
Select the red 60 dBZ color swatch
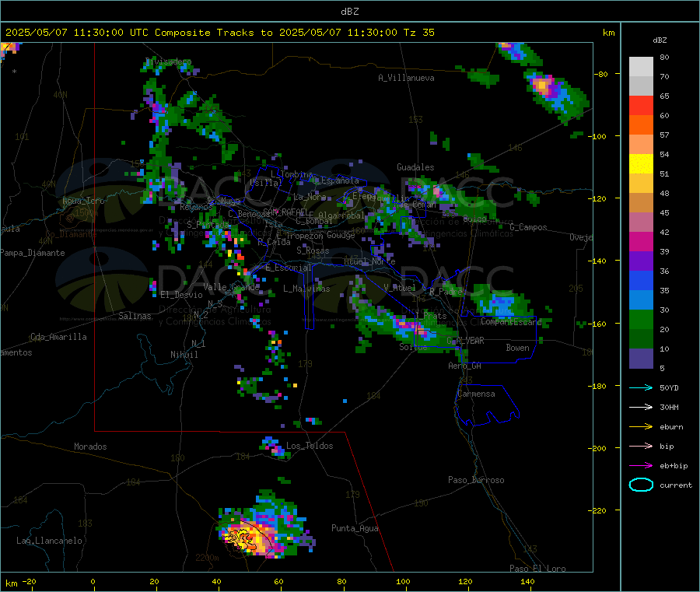(641, 105)
